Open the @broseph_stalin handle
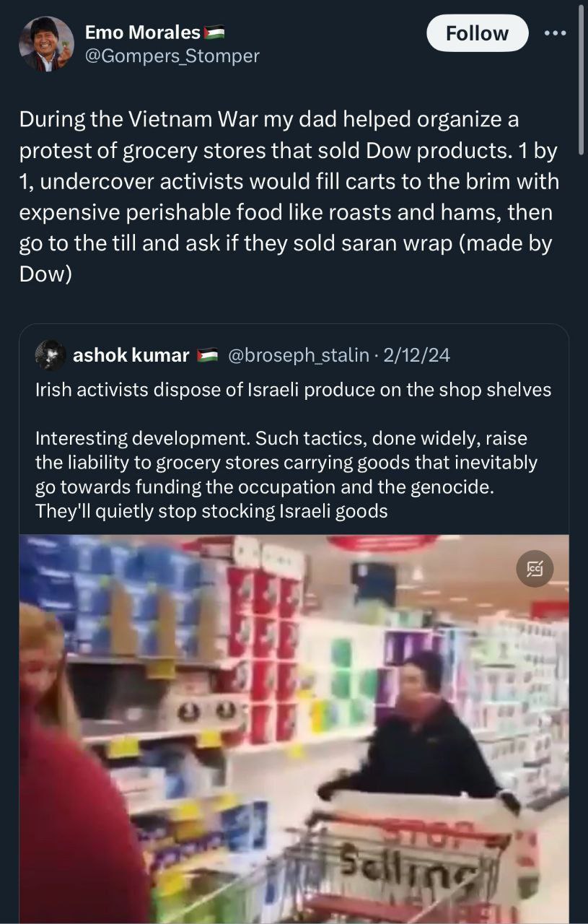The width and height of the screenshot is (588, 924). [x=299, y=355]
